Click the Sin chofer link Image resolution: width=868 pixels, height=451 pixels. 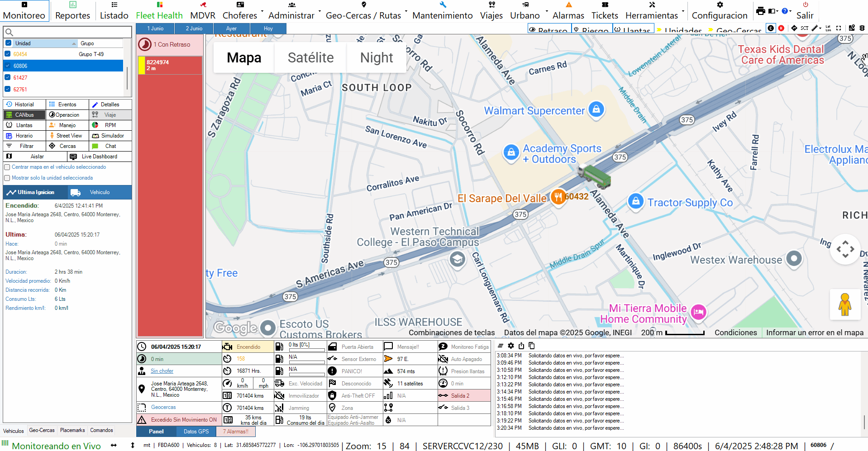162,371
